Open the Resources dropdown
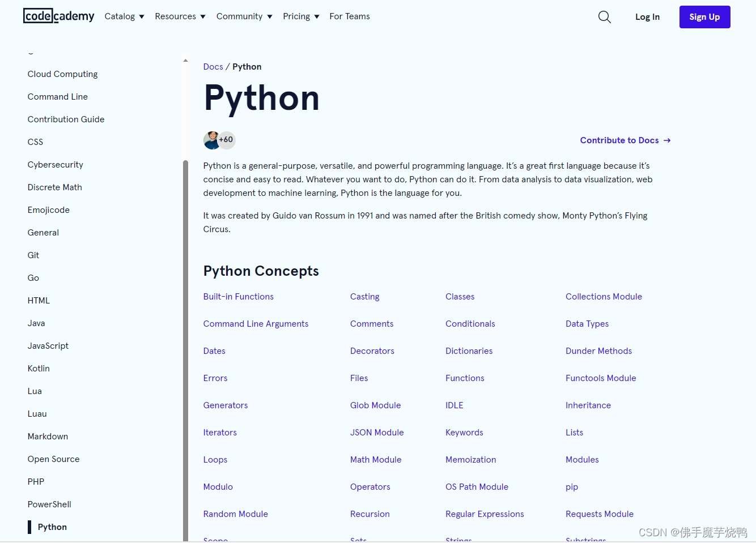The height and width of the screenshot is (543, 756). tap(180, 16)
